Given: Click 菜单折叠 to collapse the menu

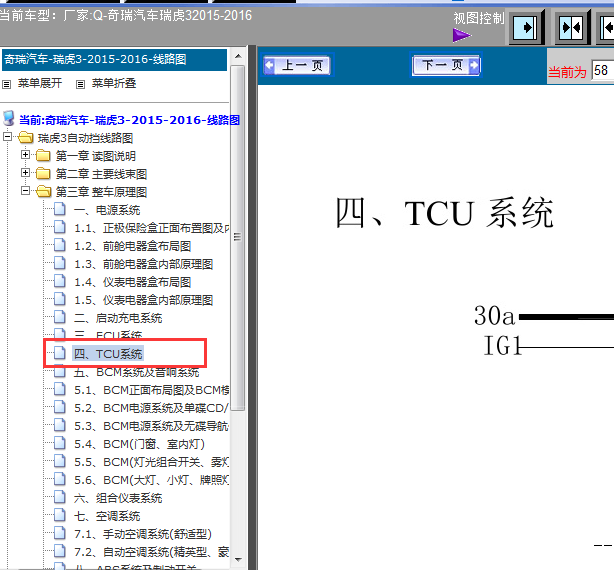Looking at the screenshot, I should (x=114, y=83).
